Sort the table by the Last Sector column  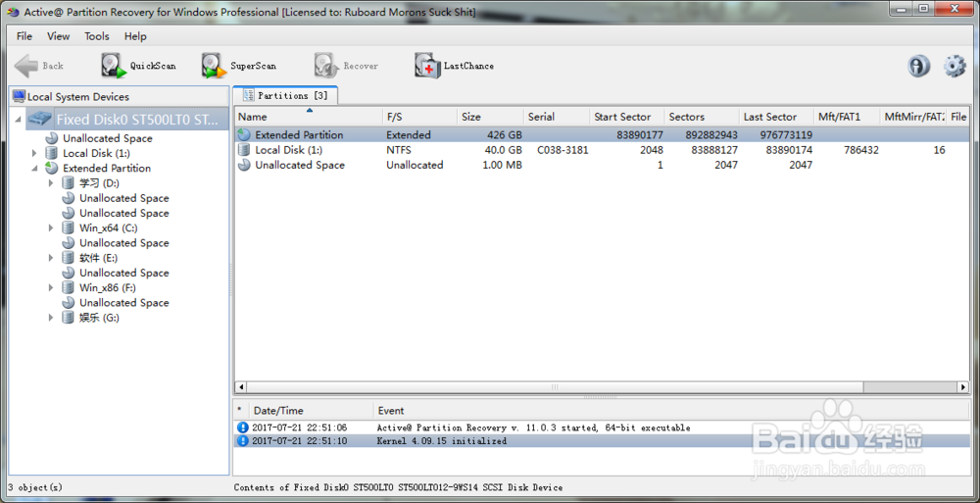(x=777, y=117)
